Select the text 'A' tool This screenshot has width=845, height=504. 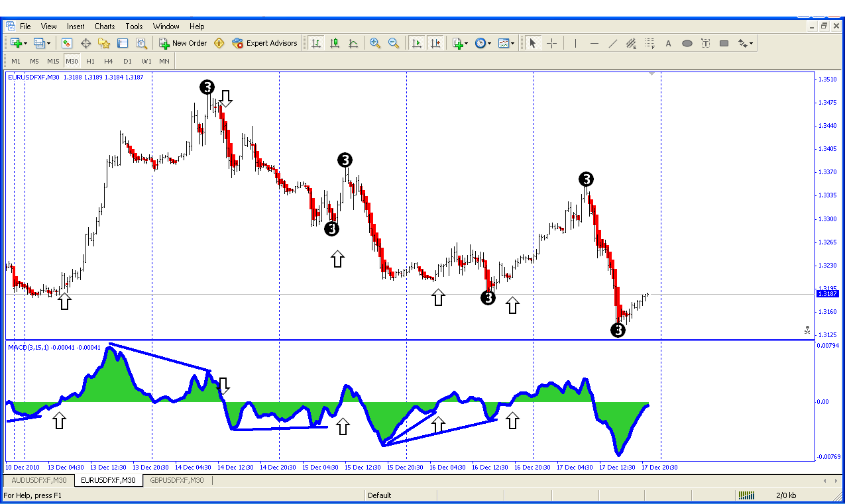pos(669,43)
